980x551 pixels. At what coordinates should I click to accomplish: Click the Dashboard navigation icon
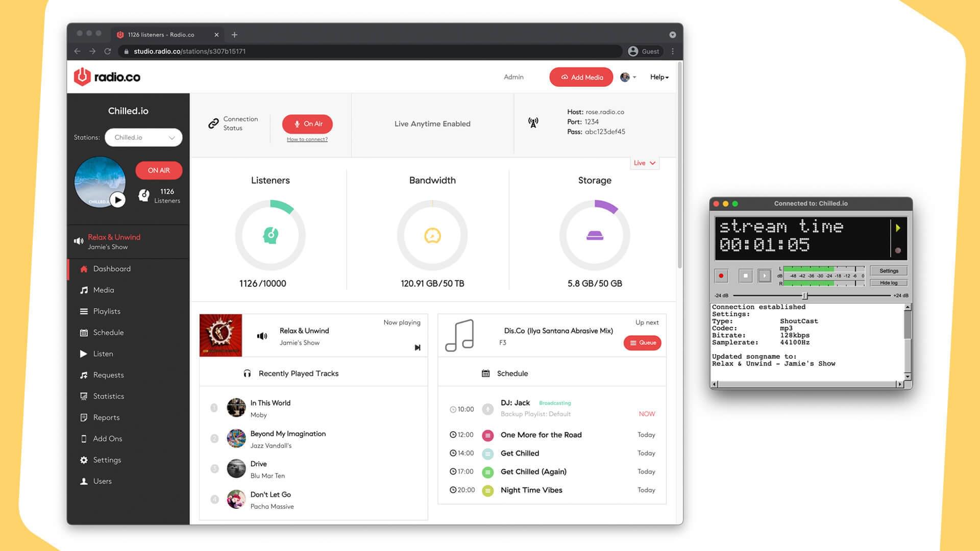pos(83,268)
